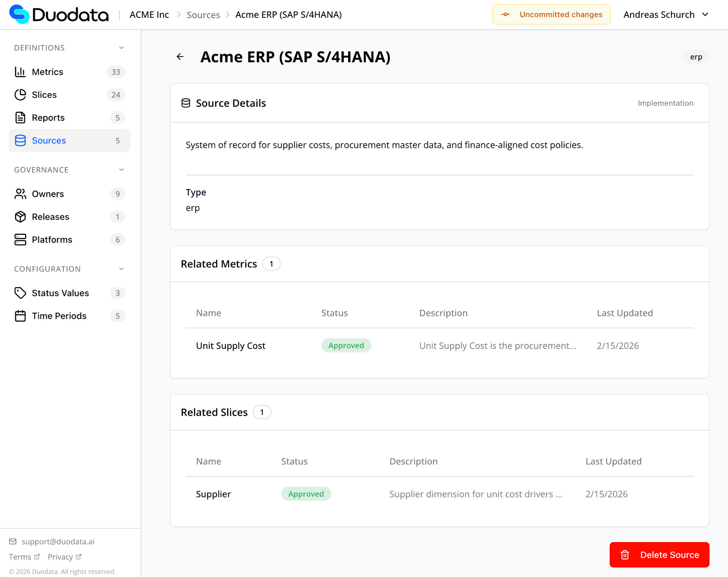Viewport: 728px width, 577px height.
Task: Go back using the left arrow
Action: (180, 57)
